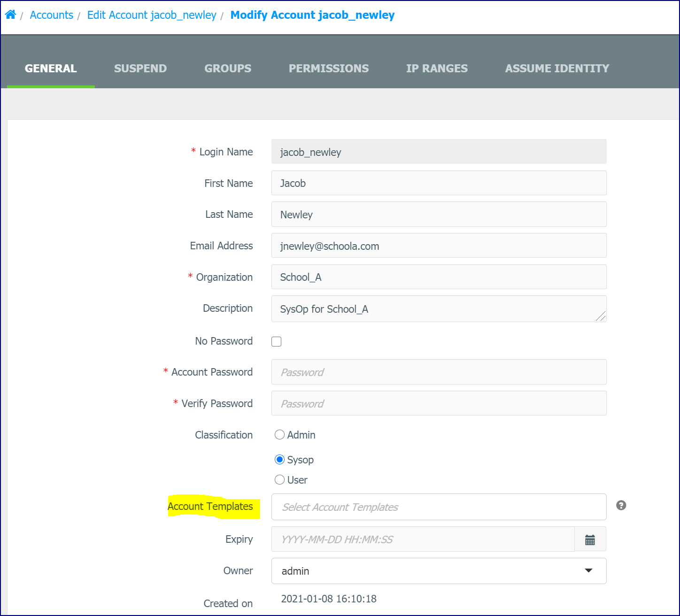Open Edit Account jacob_newley breadcrumb
Viewport: 680px width, 616px height.
pos(152,15)
